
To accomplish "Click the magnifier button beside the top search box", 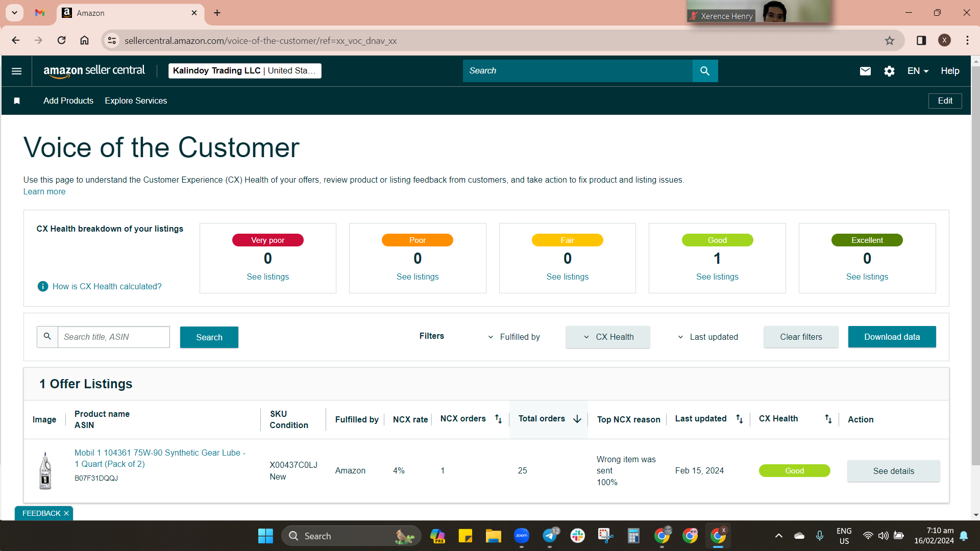I will point(705,71).
